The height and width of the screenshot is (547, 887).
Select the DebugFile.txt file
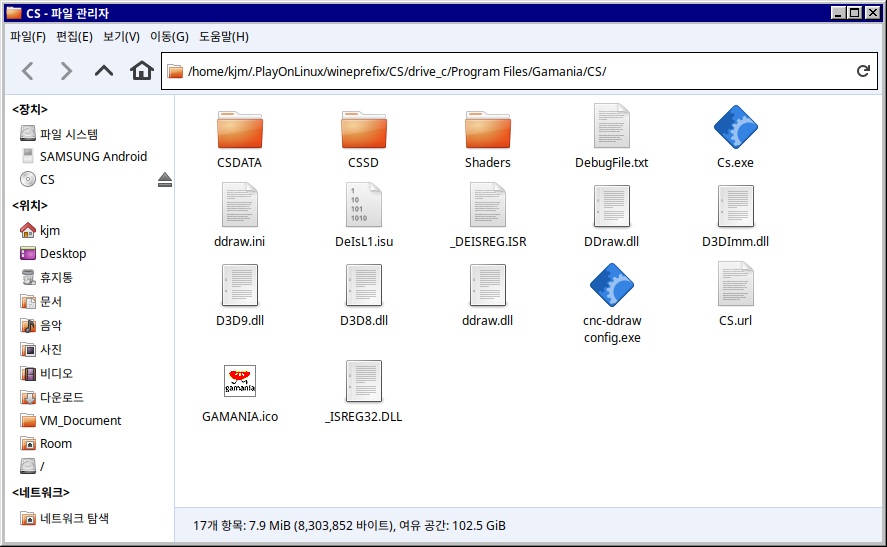tap(612, 137)
